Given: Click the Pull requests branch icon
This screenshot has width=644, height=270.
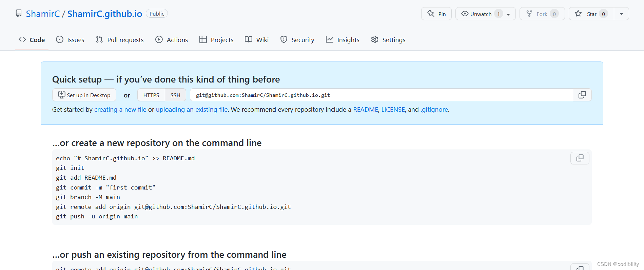Looking at the screenshot, I should tap(99, 39).
